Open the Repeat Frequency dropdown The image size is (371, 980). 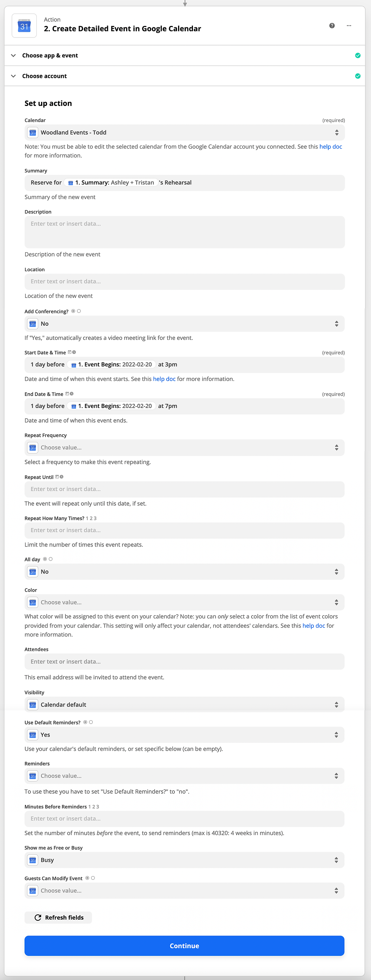point(185,448)
